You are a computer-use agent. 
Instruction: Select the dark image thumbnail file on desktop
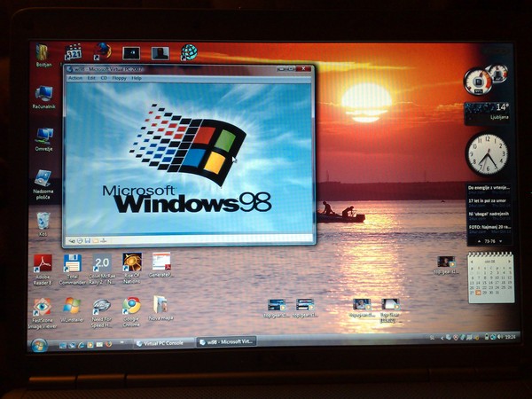tap(131, 53)
